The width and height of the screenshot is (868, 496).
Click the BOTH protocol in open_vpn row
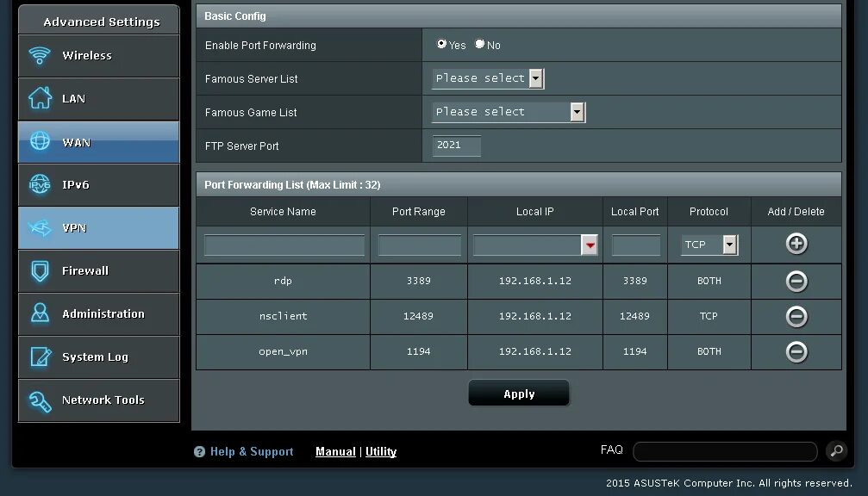coord(709,351)
